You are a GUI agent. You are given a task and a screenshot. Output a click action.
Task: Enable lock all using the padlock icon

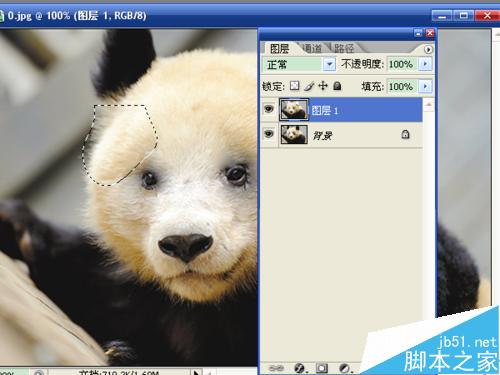337,86
